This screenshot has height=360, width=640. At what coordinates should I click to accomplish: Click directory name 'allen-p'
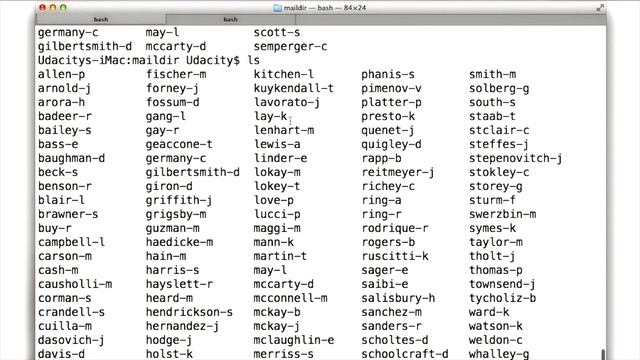(x=62, y=74)
